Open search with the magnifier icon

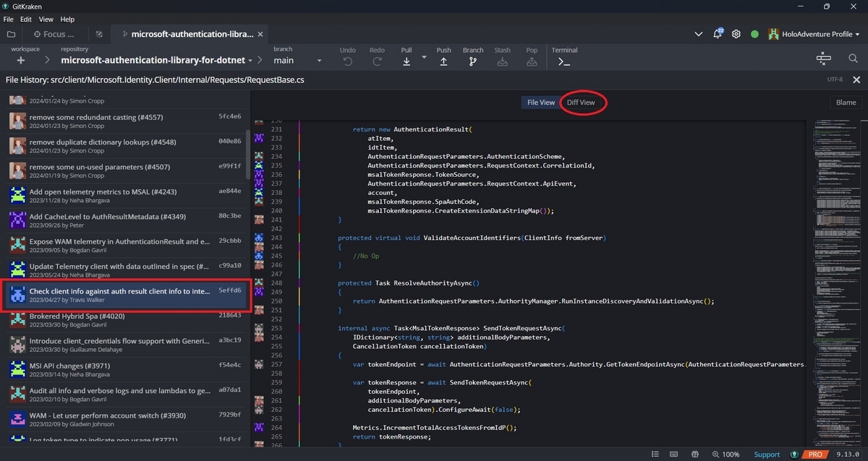[x=853, y=59]
